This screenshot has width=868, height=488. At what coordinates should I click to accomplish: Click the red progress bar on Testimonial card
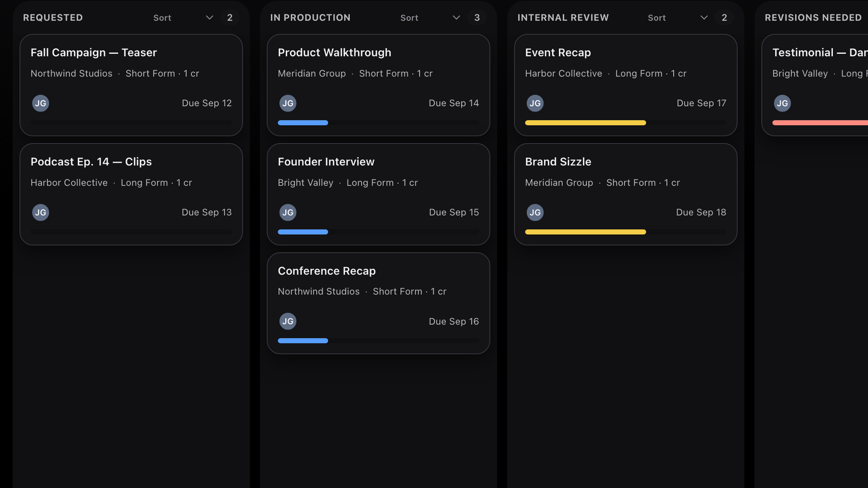820,123
